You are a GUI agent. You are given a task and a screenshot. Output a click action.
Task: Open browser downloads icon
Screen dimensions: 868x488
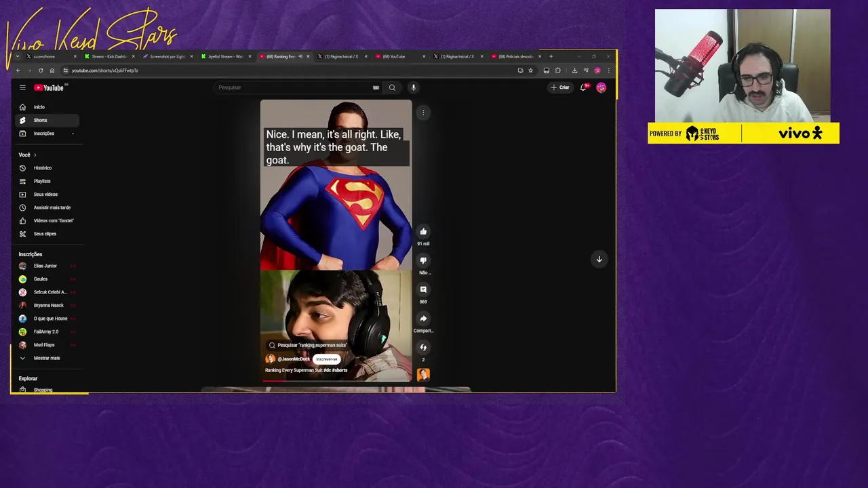coord(574,70)
